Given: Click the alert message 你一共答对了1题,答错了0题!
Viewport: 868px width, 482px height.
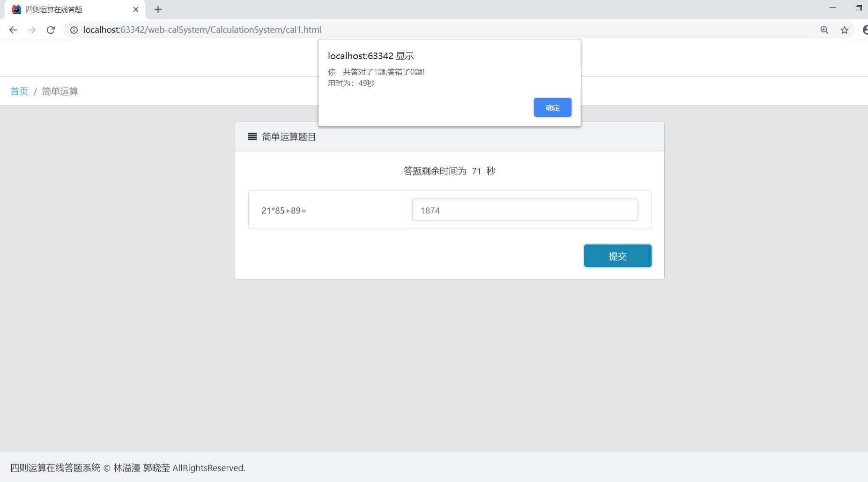Looking at the screenshot, I should click(x=376, y=72).
